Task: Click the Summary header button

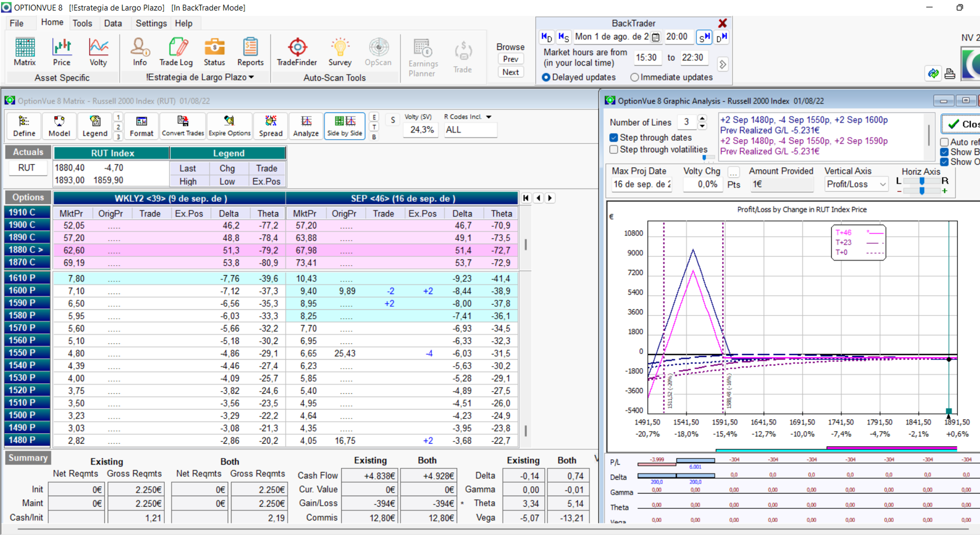Action: pyautogui.click(x=28, y=458)
